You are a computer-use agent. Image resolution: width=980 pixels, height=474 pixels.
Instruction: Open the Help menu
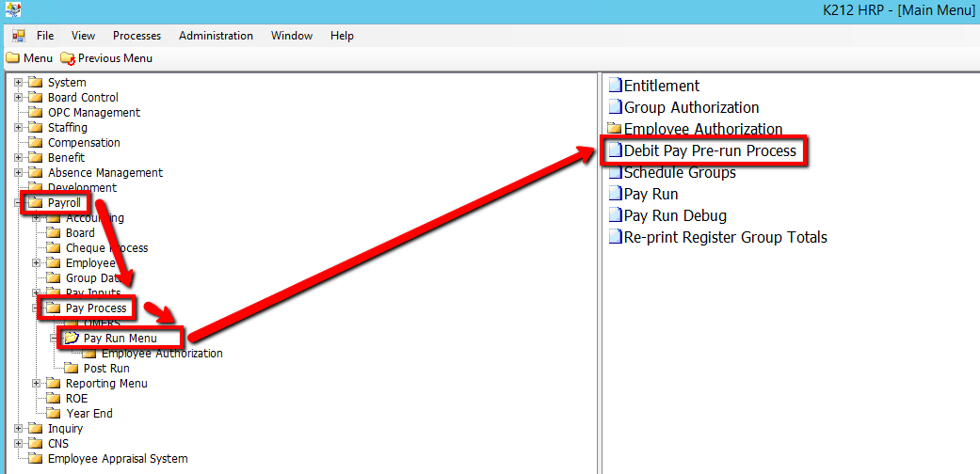(342, 36)
